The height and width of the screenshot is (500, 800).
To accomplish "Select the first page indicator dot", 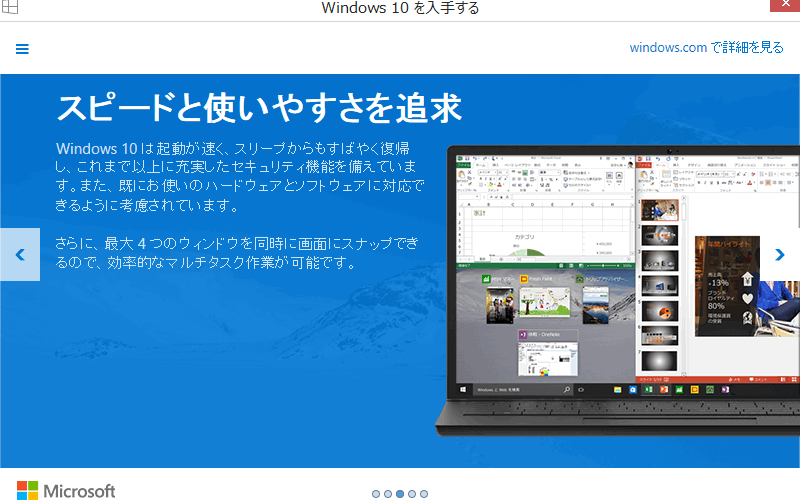I will coord(376,493).
